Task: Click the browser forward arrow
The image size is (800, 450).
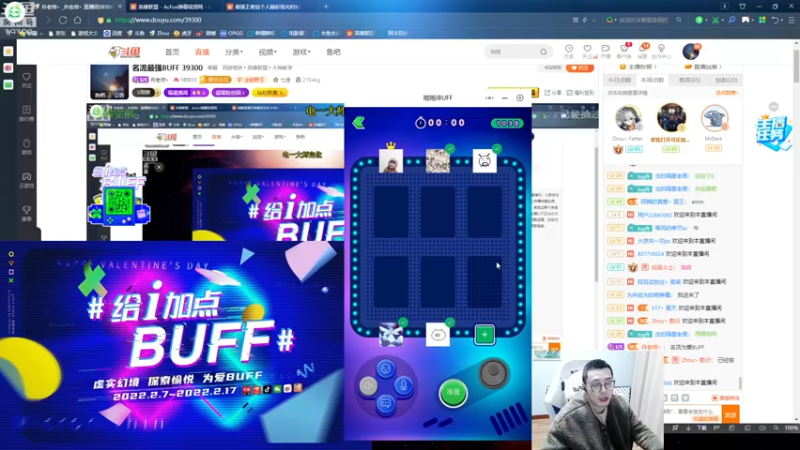Action: click(x=47, y=20)
